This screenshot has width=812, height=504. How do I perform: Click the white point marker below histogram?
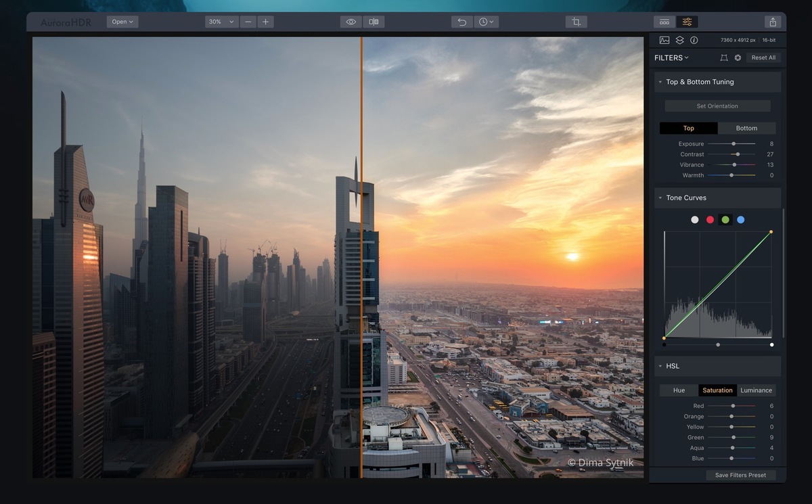coord(771,345)
